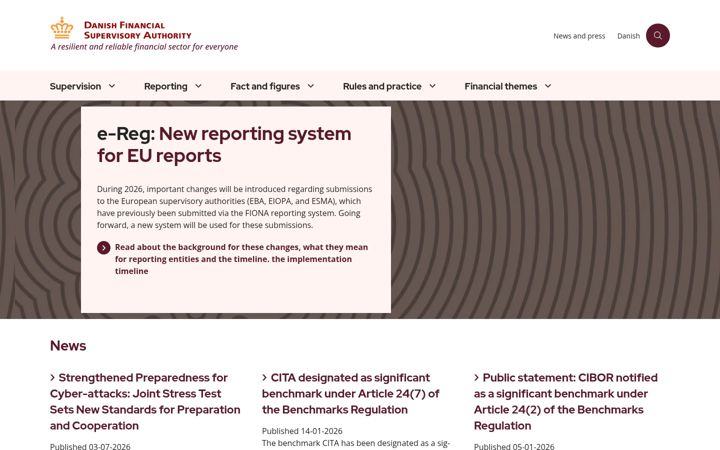Open the Reporting menu
This screenshot has height=450, width=720.
pyautogui.click(x=166, y=86)
